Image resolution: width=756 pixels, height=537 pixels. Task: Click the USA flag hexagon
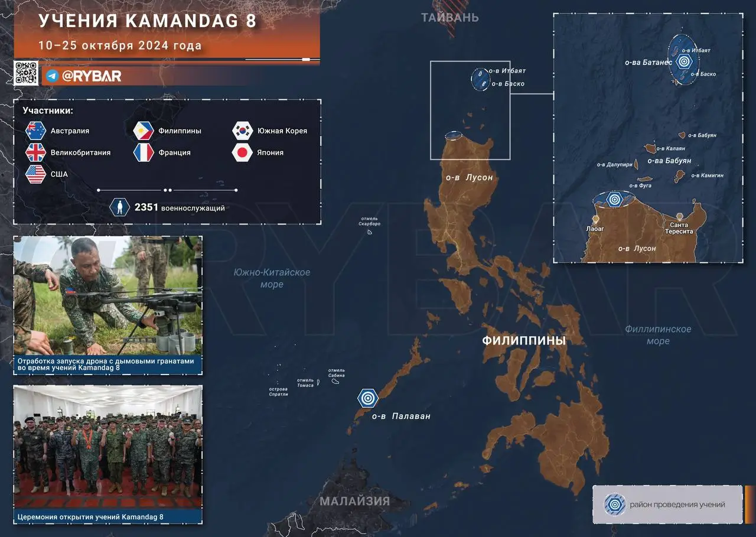point(35,174)
